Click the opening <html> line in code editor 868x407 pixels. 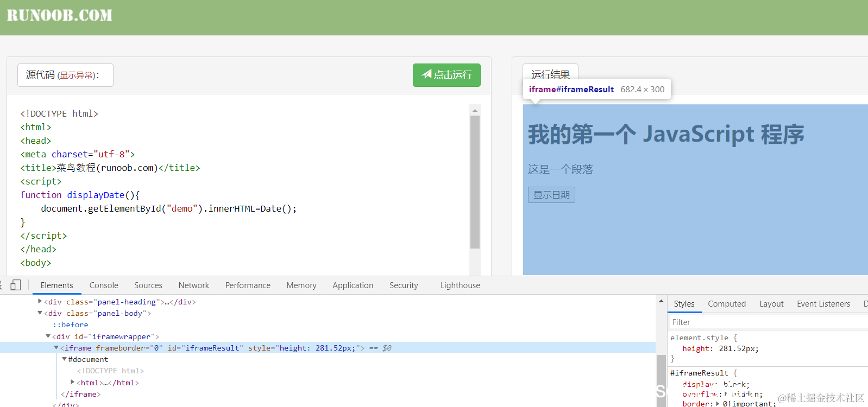tap(36, 127)
